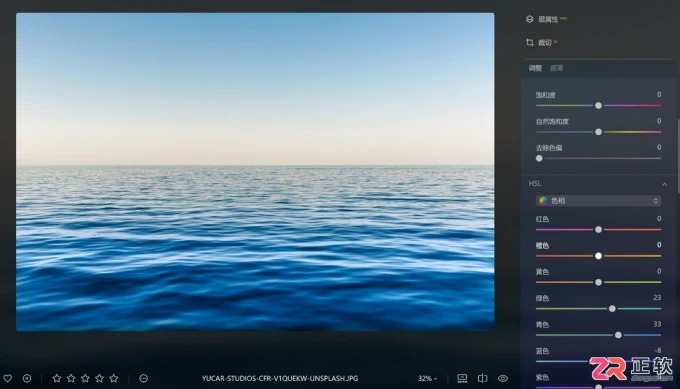Image resolution: width=680 pixels, height=389 pixels.
Task: Click the 去除色偏 remove color cast slider handle
Action: (x=539, y=158)
